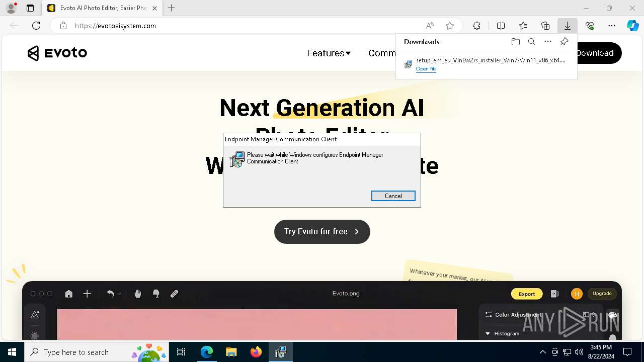
Task: Close the Evoto AI Photo Editor tab
Action: pyautogui.click(x=154, y=8)
